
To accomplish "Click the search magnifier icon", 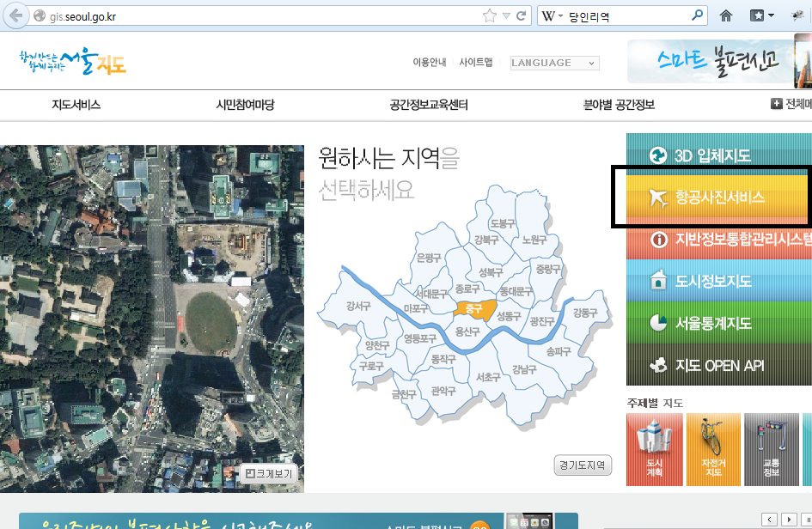I will point(696,15).
